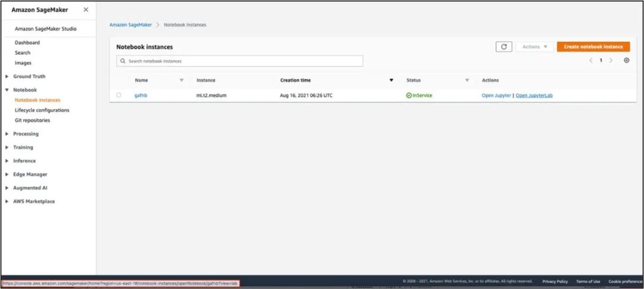Screen dimensions: 644x289
Task: Open the Images page
Action: (23, 63)
